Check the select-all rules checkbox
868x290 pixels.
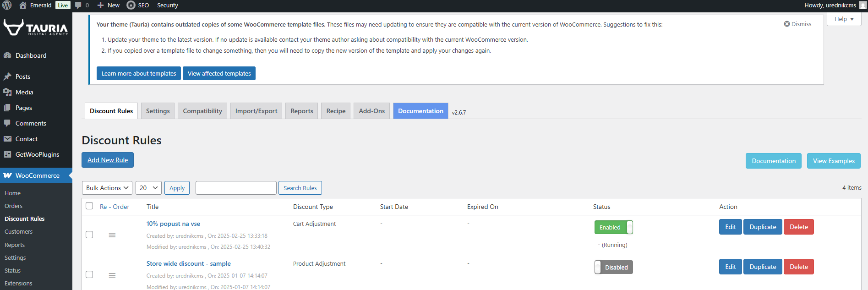point(89,206)
